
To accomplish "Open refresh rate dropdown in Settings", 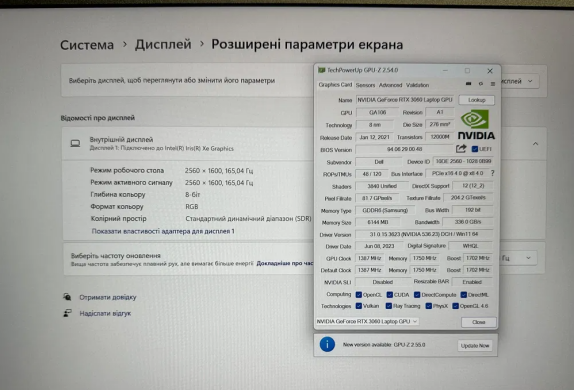I will (518, 258).
